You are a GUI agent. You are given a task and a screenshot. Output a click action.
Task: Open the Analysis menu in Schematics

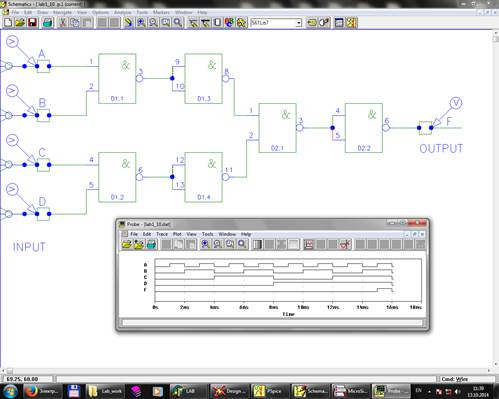(122, 12)
